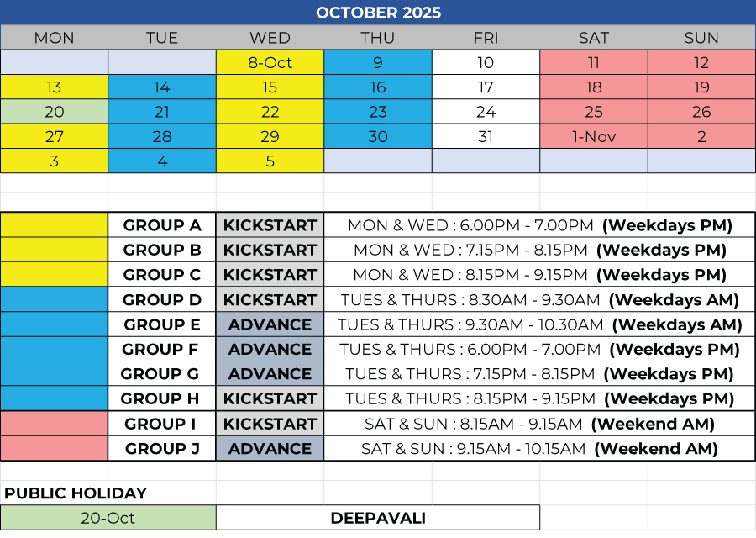Select the date 31 on Friday
Screen dimensions: 756x538
[486, 136]
